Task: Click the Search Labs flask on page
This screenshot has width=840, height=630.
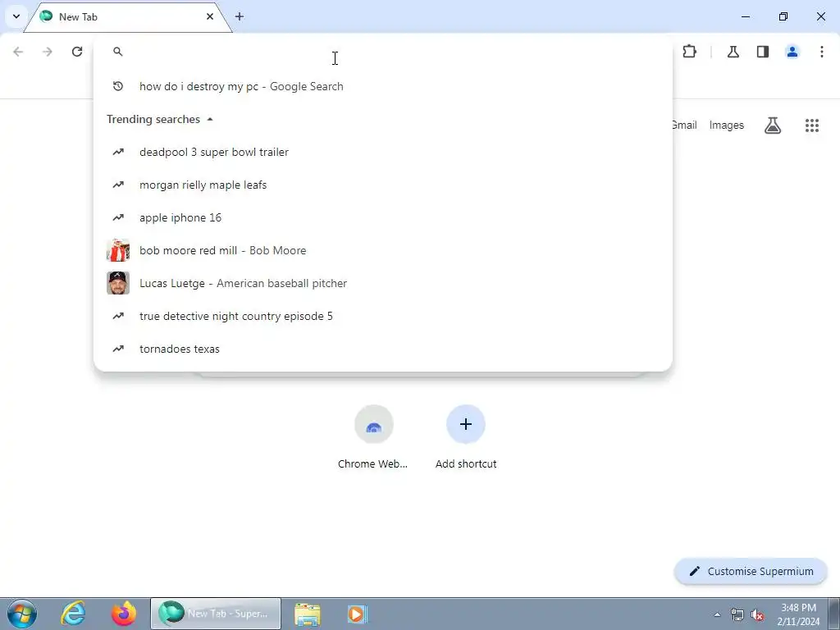Action: pyautogui.click(x=773, y=126)
